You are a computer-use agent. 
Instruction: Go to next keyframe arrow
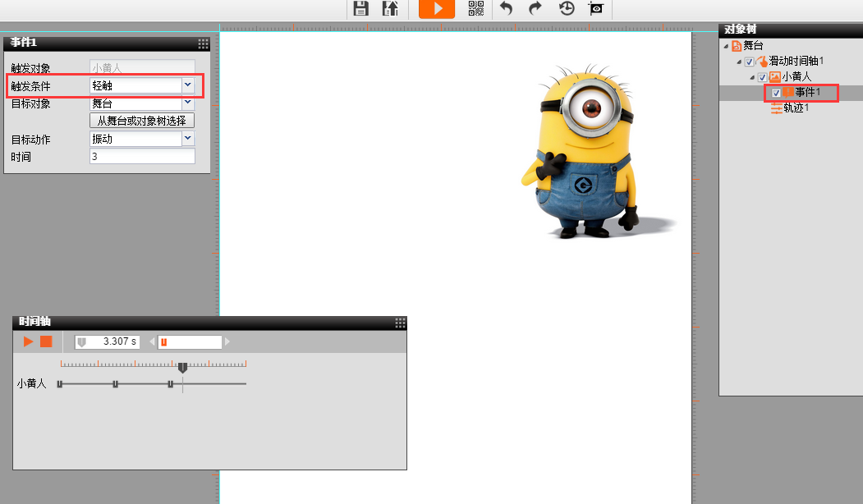(227, 341)
